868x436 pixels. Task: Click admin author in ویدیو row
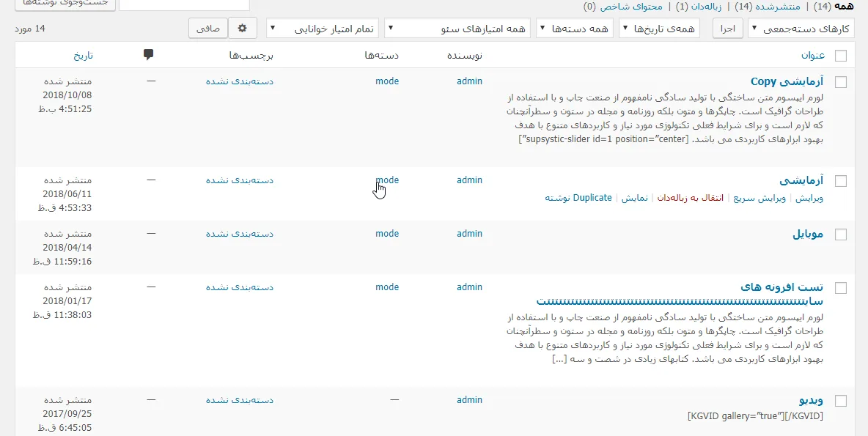tap(469, 400)
